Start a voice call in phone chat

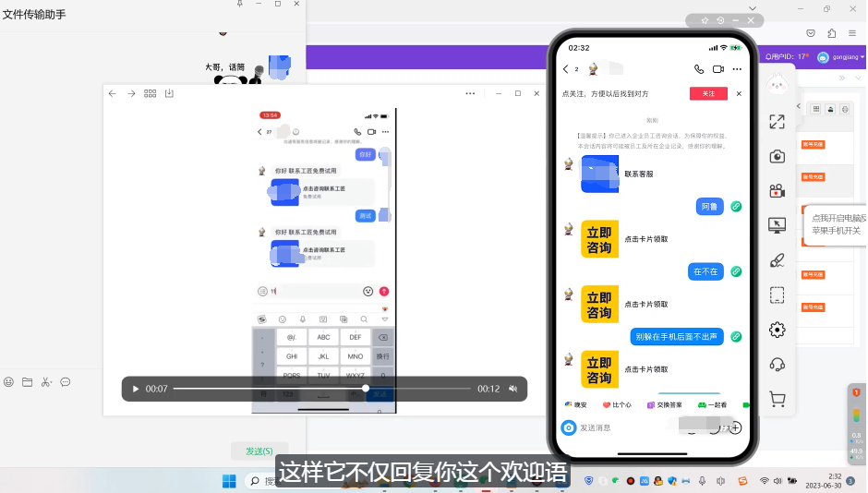(x=698, y=69)
